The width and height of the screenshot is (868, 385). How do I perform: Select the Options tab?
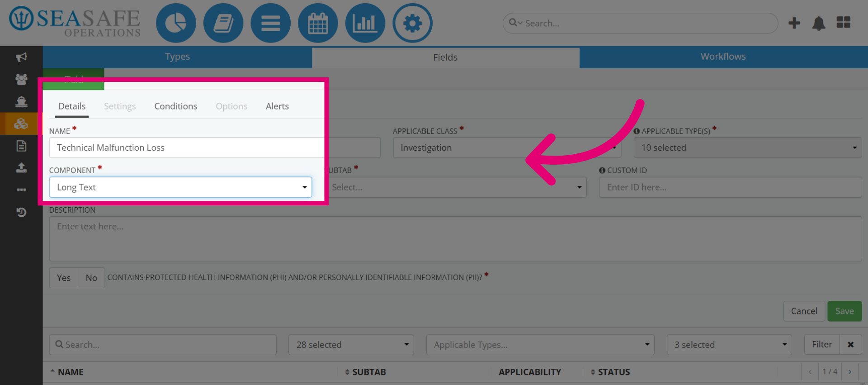[231, 106]
